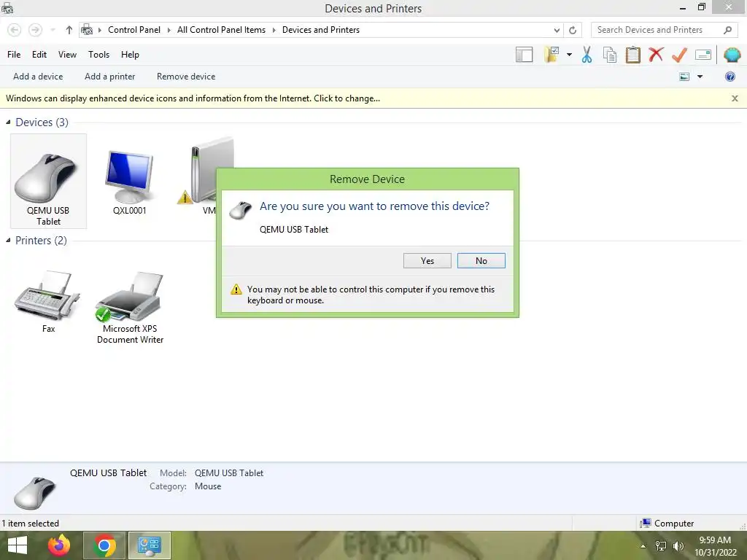Viewport: 747px width, 560px height.
Task: Expand chevron after Control Panel breadcrumb
Action: pos(169,30)
